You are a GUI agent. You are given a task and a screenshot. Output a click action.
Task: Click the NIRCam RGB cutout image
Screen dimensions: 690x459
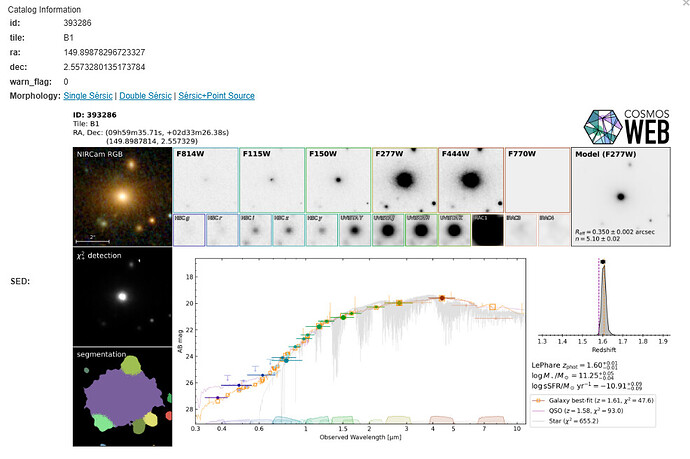click(122, 197)
